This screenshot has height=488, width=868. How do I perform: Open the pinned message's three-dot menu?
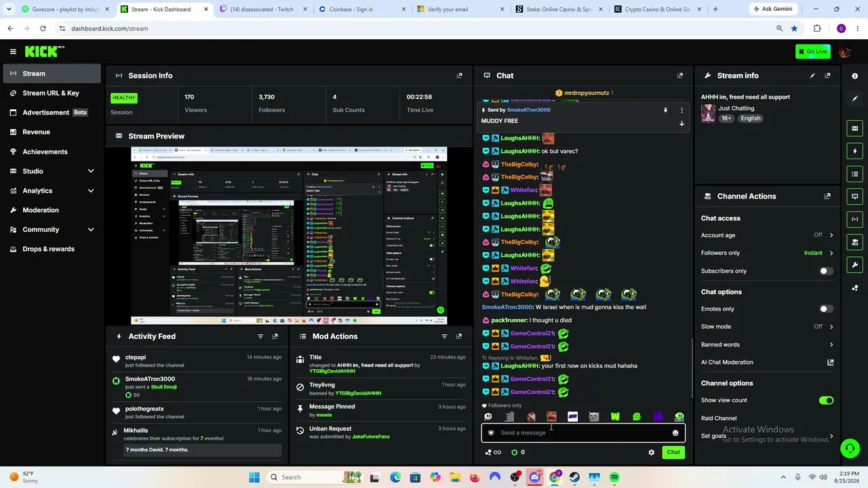(x=682, y=110)
